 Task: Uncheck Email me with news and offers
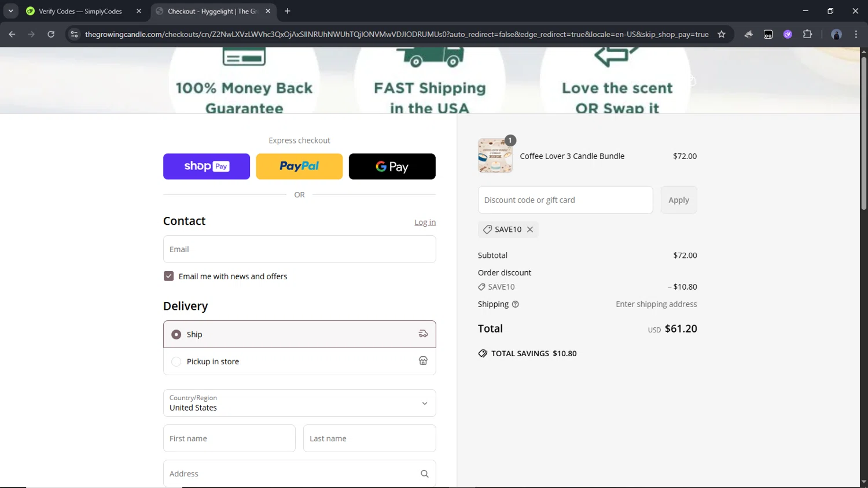coord(169,276)
